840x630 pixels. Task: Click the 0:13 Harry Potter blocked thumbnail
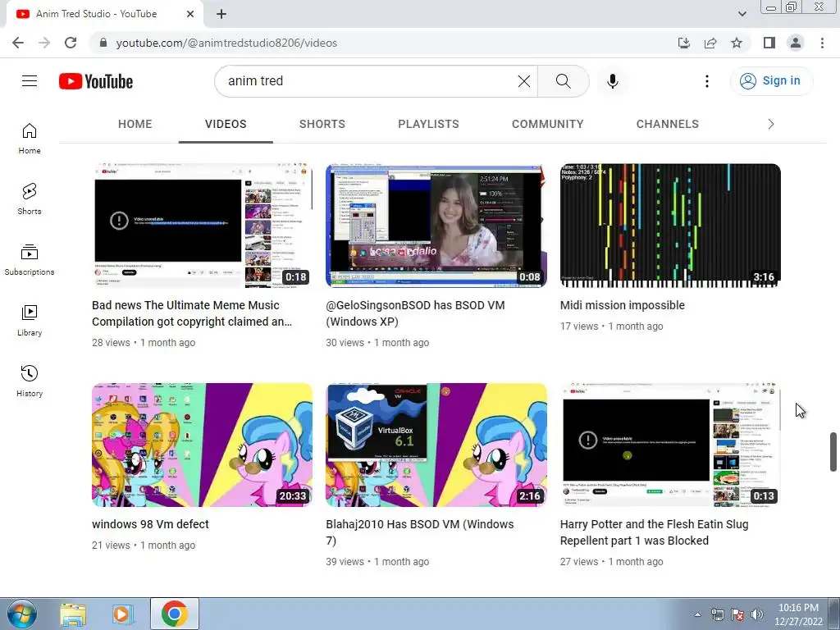(670, 445)
